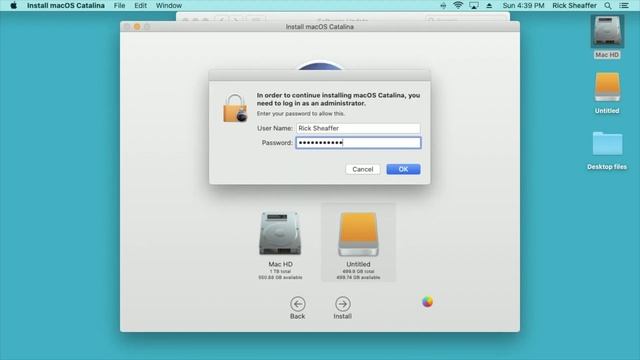Screen dimensions: 640x360
Task: Open the AirPlay display menu icon
Action: (x=473, y=6)
